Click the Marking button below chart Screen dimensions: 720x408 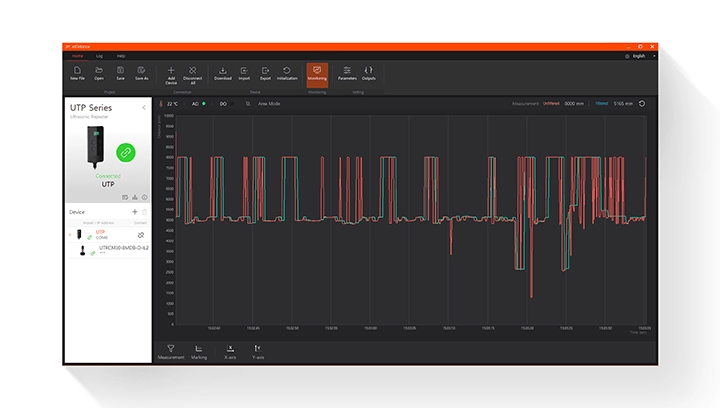tap(199, 350)
